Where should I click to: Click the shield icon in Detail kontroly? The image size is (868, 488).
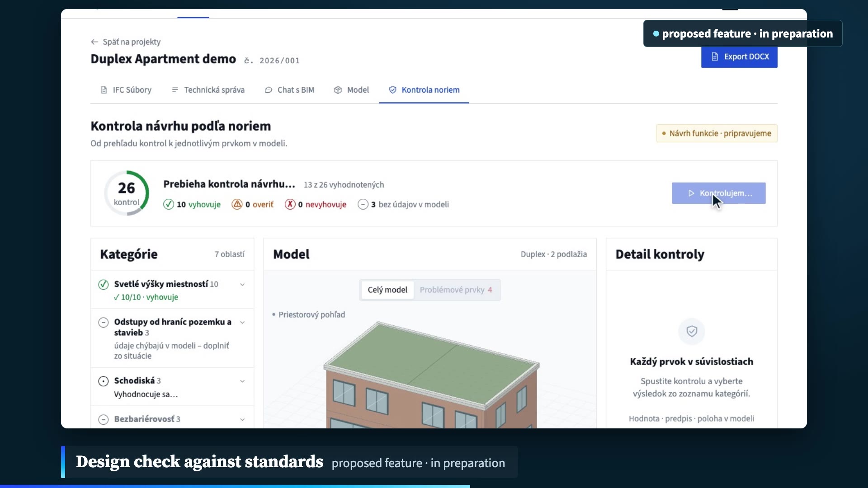[692, 331]
